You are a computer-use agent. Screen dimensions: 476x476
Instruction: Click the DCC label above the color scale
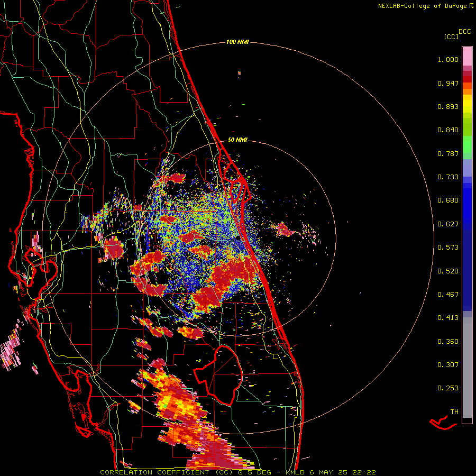[464, 32]
